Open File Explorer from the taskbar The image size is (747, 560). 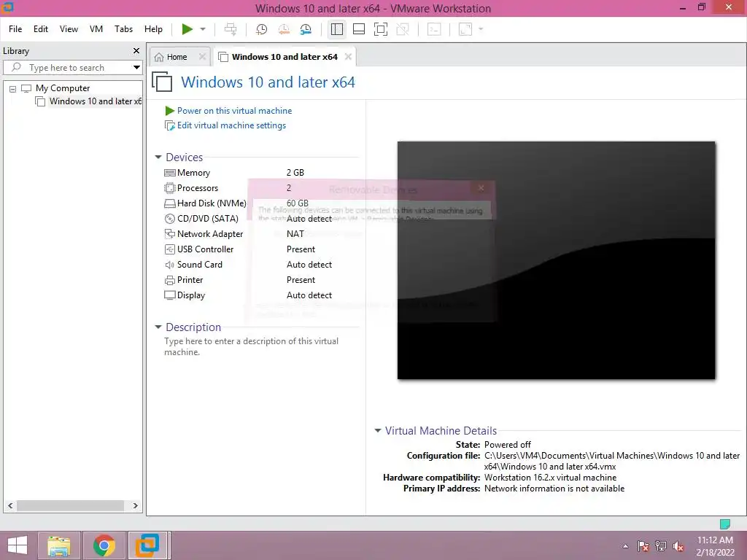59,545
